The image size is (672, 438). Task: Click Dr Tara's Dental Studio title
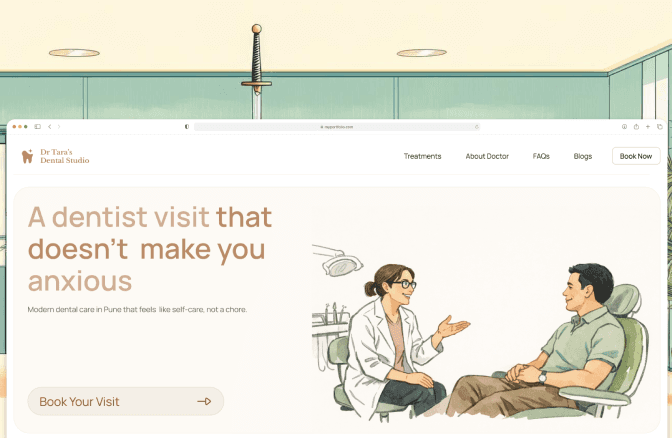point(65,156)
